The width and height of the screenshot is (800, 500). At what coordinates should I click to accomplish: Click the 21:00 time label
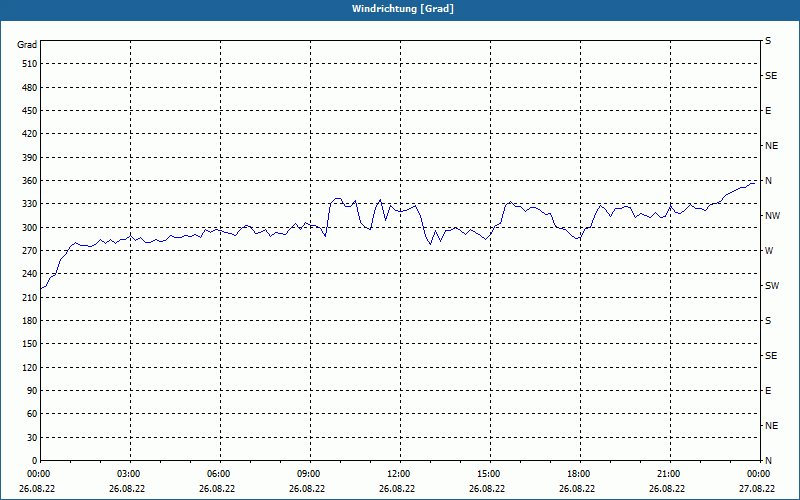(668, 474)
